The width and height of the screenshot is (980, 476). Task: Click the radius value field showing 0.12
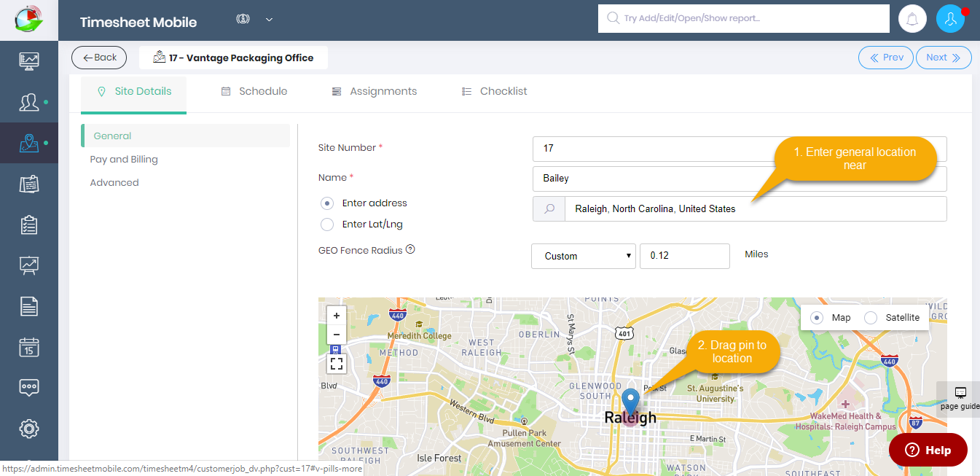[x=685, y=256]
